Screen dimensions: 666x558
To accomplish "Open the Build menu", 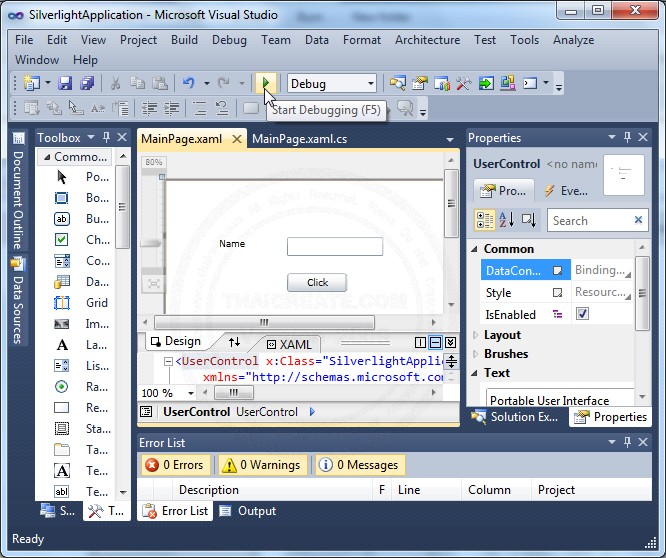I will click(x=184, y=40).
